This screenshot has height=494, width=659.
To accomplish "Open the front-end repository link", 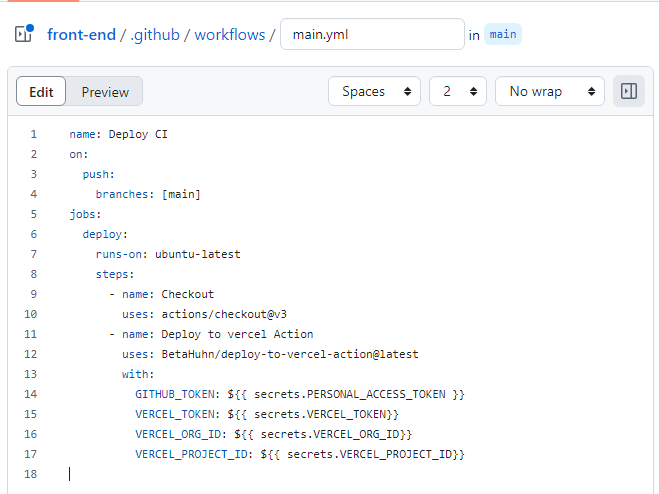I will pyautogui.click(x=82, y=34).
